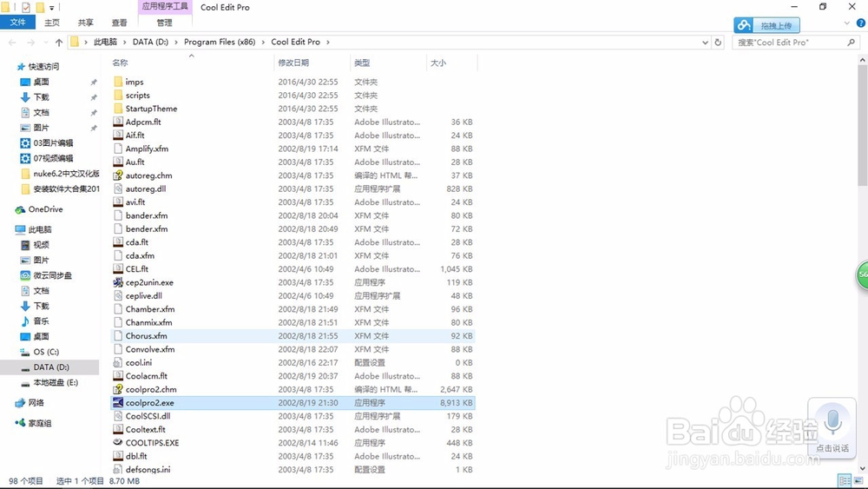This screenshot has width=868, height=489.
Task: Open 微云同步盘 in the sidebar
Action: pyautogui.click(x=52, y=275)
